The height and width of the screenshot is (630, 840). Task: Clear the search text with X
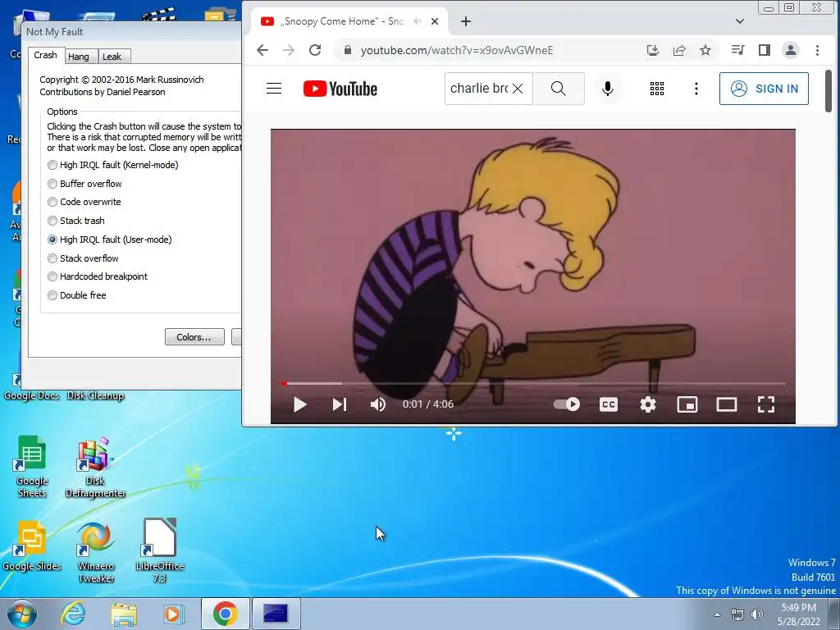[518, 89]
